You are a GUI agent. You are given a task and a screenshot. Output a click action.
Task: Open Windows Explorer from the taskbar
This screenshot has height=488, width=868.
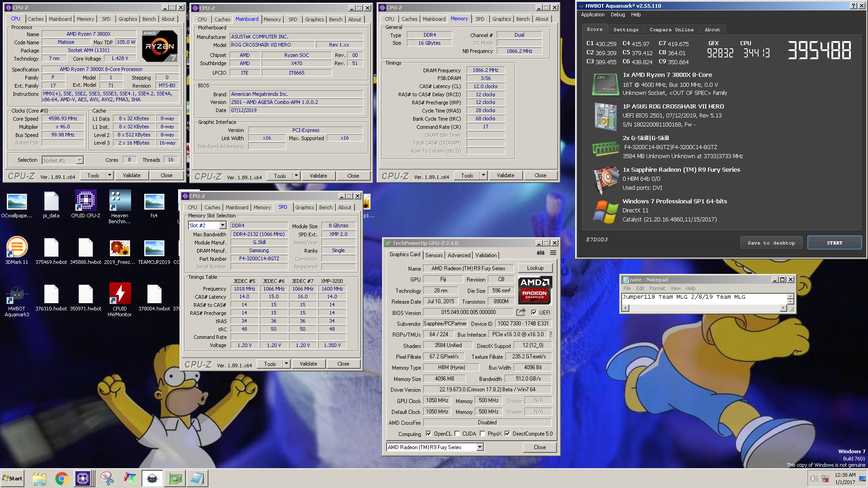click(39, 479)
